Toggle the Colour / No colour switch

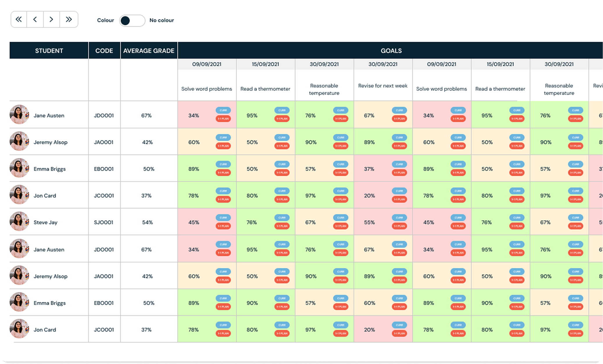coord(132,21)
